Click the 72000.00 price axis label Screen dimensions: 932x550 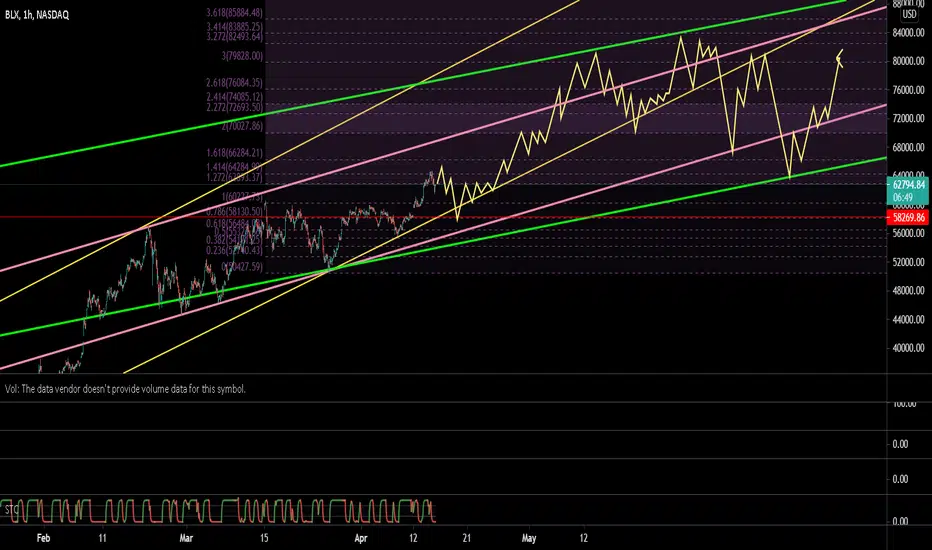pyautogui.click(x=908, y=119)
